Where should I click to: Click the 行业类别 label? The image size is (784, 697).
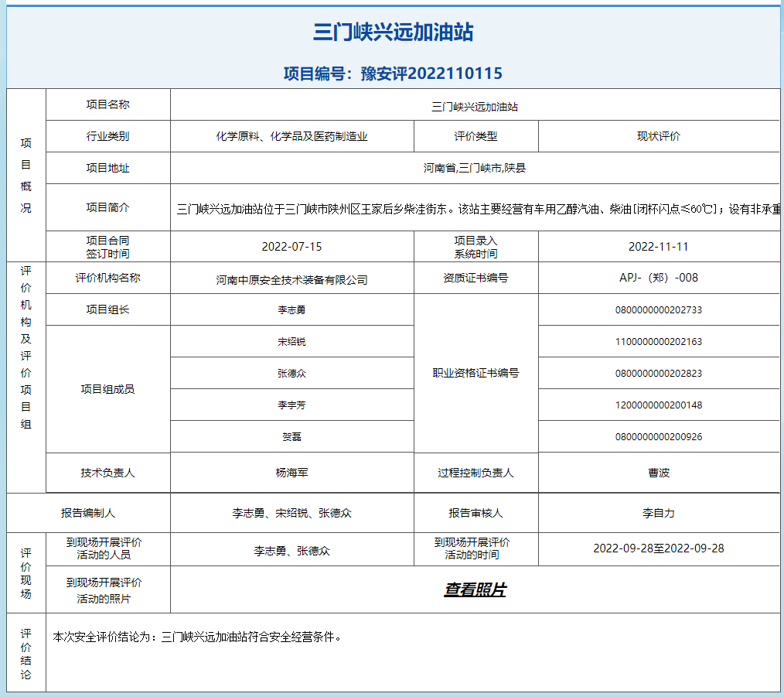(x=108, y=136)
